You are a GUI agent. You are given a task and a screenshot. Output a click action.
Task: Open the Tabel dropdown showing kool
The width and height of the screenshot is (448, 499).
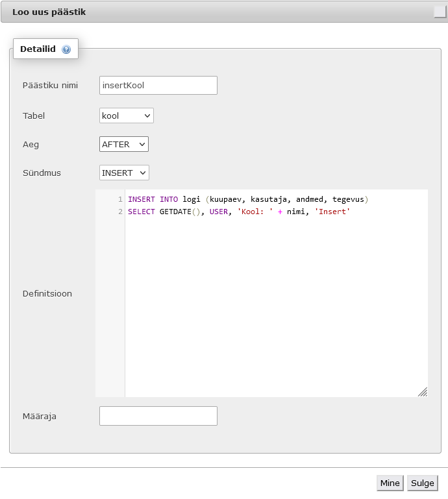[127, 116]
